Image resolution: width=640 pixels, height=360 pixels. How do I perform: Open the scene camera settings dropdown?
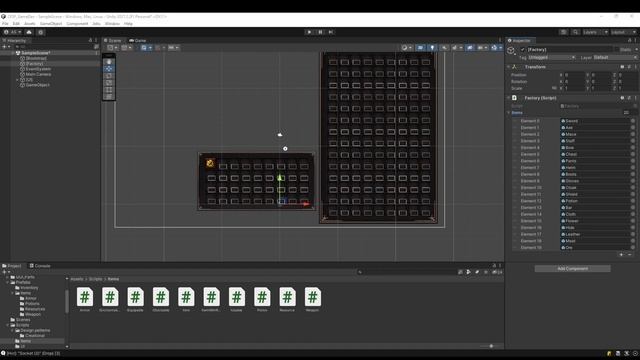pos(482,48)
